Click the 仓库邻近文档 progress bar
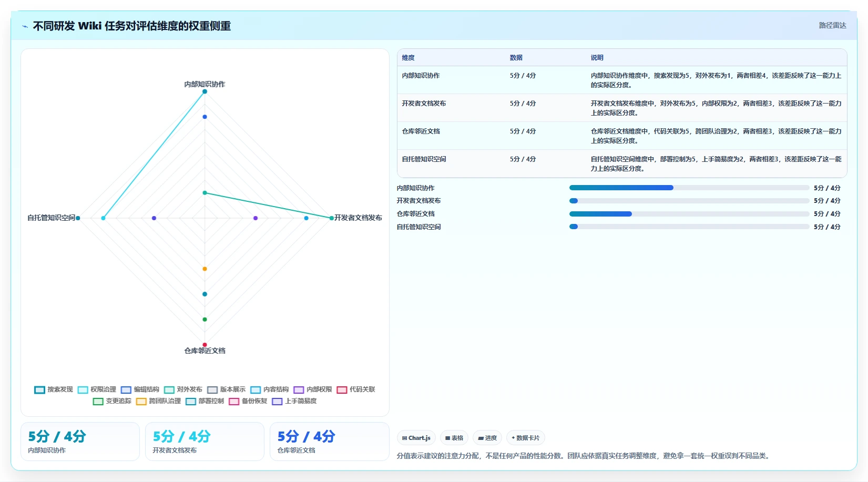This screenshot has width=868, height=482. pyautogui.click(x=689, y=214)
